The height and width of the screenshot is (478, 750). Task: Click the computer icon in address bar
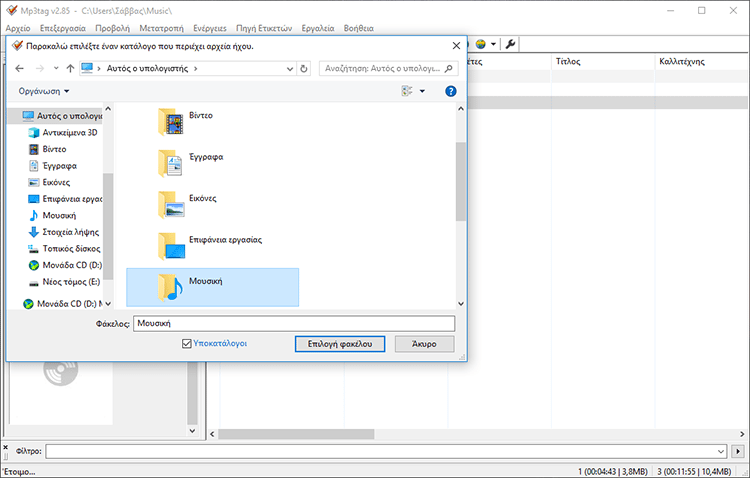pos(87,68)
